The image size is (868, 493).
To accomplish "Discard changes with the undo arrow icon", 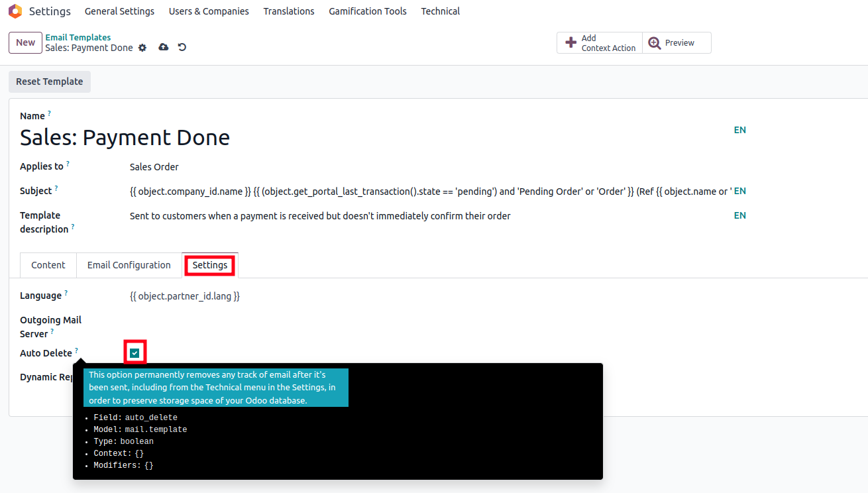I will tap(182, 47).
